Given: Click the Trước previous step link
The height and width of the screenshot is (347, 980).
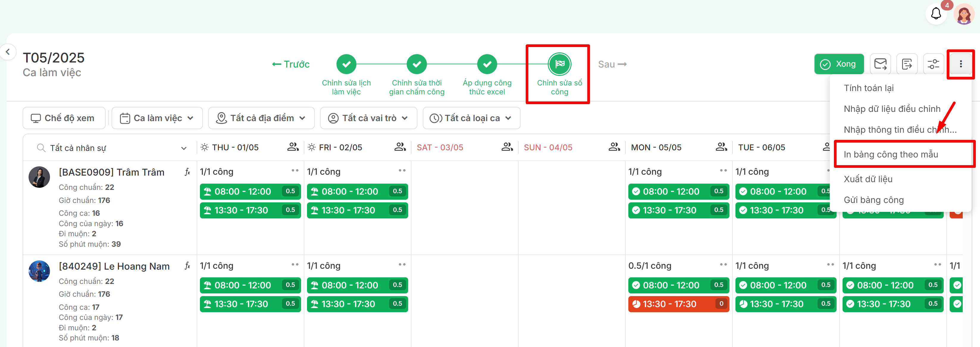Looking at the screenshot, I should (291, 64).
